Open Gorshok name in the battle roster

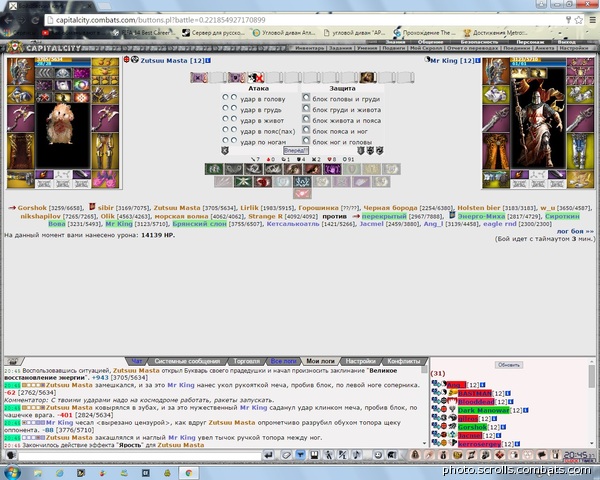pyautogui.click(x=32, y=208)
